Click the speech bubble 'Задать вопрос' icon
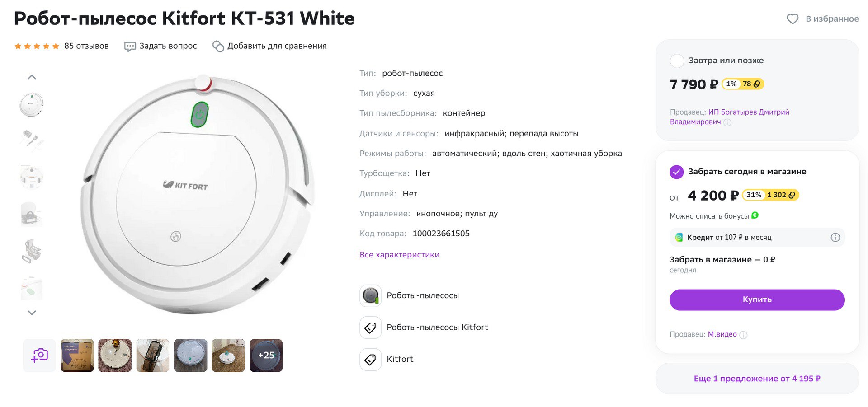This screenshot has width=868, height=407. pyautogui.click(x=130, y=47)
